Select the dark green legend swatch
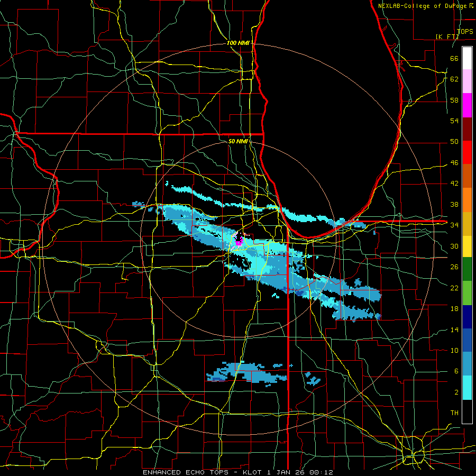This screenshot has width=476, height=476. click(467, 269)
